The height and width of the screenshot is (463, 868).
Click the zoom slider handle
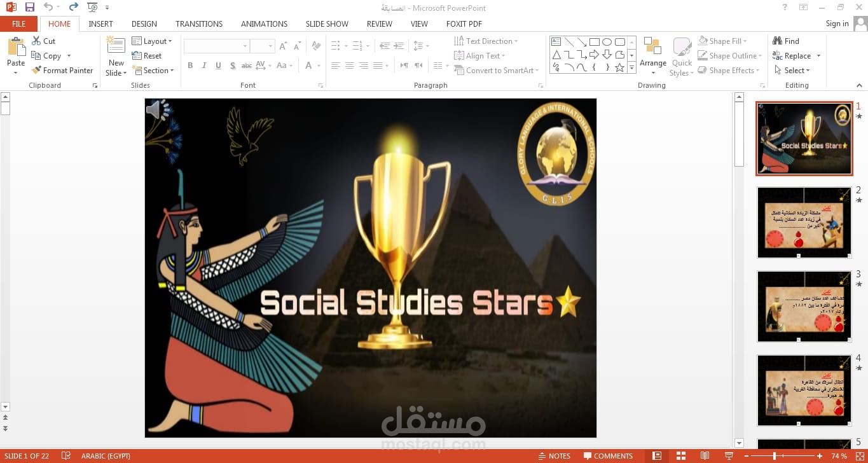[x=774, y=456]
